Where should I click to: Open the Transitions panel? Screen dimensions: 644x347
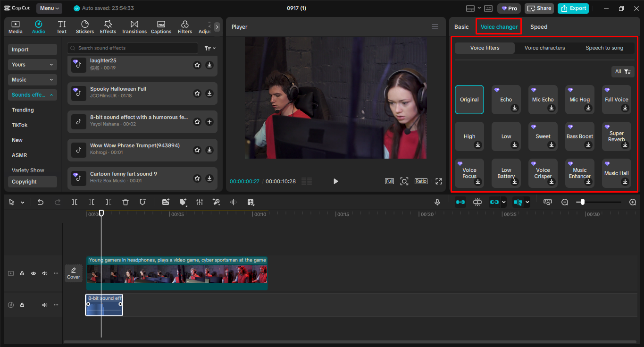pos(134,26)
